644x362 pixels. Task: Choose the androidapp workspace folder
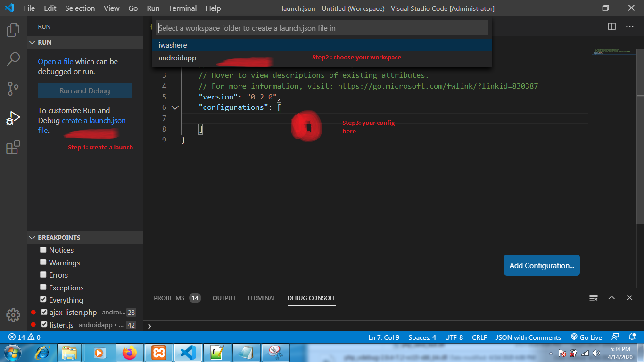[x=322, y=58]
